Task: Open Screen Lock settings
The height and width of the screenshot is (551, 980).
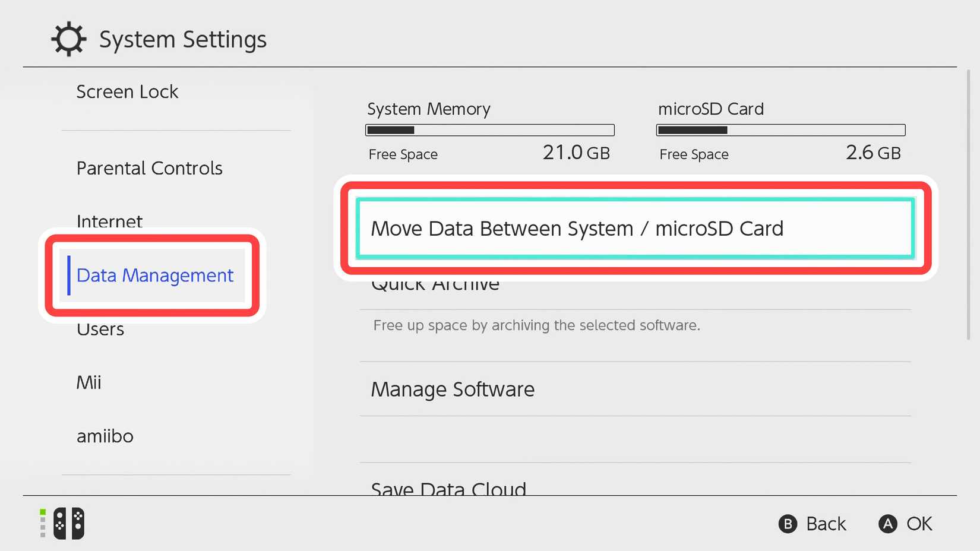Action: click(x=127, y=92)
